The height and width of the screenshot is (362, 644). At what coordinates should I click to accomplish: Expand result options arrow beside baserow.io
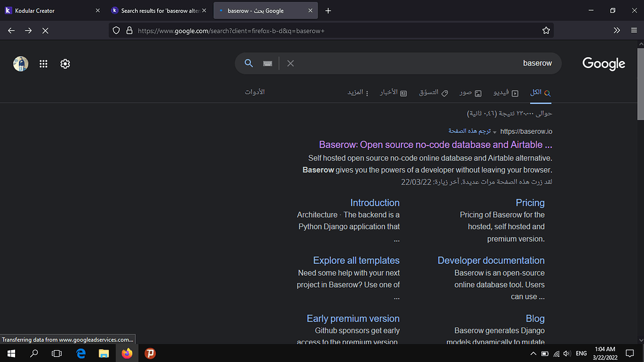click(x=494, y=132)
